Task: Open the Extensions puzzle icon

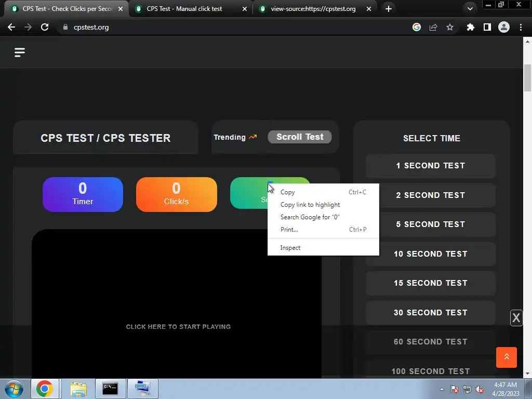Action: 471,27
